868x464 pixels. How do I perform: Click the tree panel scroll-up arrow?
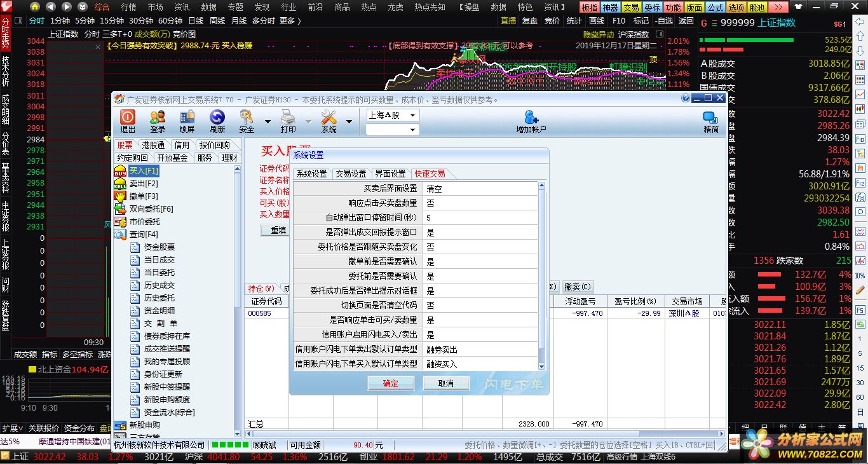tap(238, 169)
